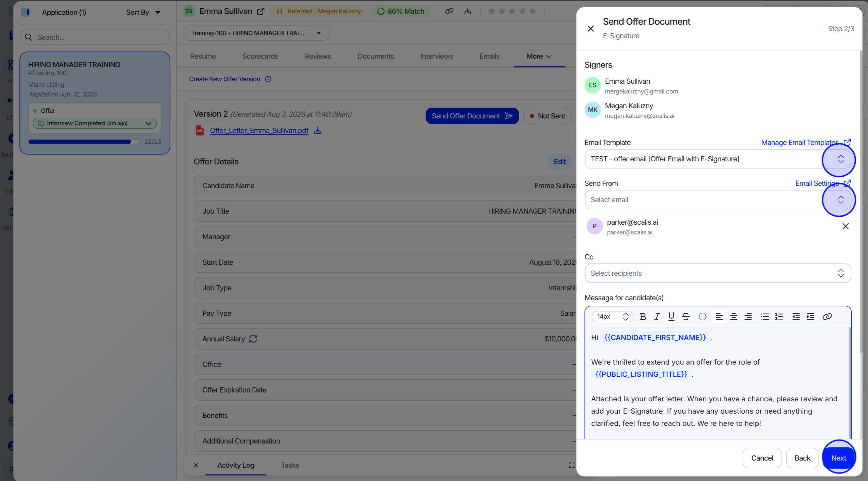Click the {{CANDIDATE_FIRST_NAME}} variable chip
868x481 pixels.
[x=655, y=337]
